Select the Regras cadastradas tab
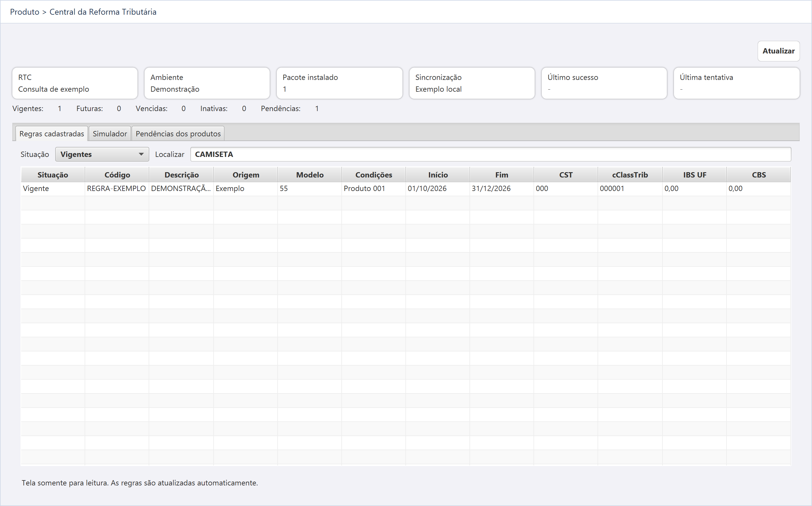The width and height of the screenshot is (812, 506). (x=51, y=133)
